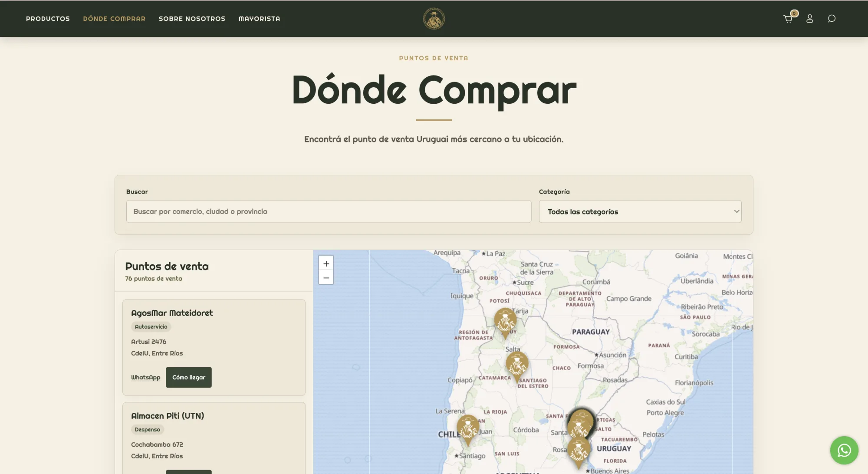Zoom out the map with the minus button
The image size is (868, 474).
point(326,278)
